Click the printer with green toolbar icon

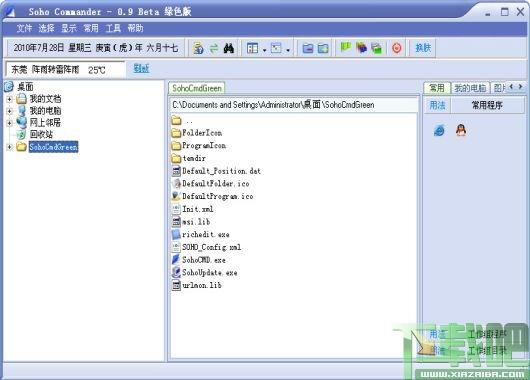click(377, 48)
